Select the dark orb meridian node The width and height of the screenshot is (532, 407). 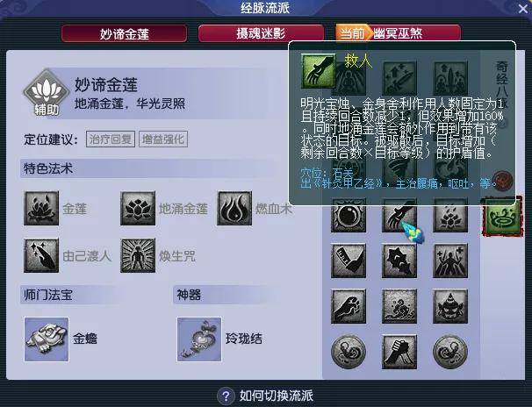coord(349,216)
